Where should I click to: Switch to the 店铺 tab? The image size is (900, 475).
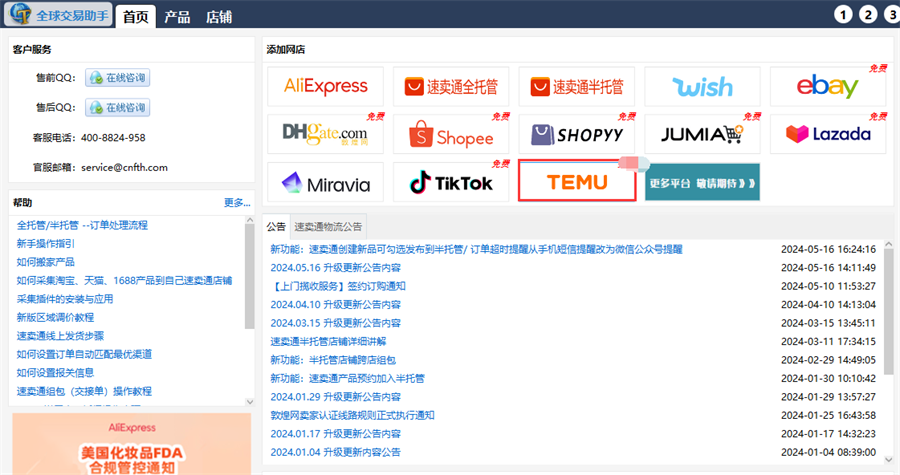coord(219,17)
